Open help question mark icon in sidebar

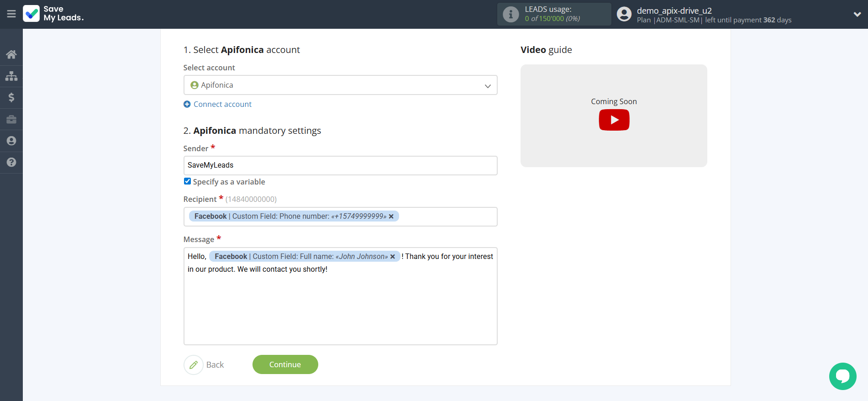(x=11, y=162)
